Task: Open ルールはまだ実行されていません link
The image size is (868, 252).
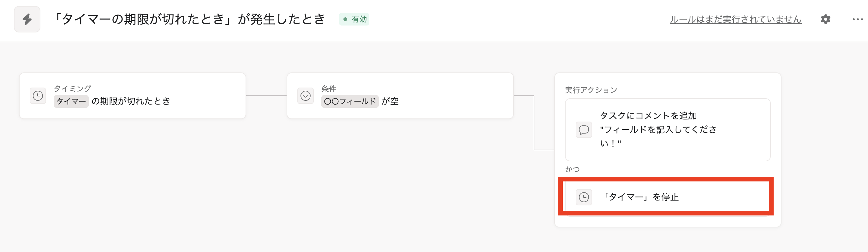Action: 735,19
